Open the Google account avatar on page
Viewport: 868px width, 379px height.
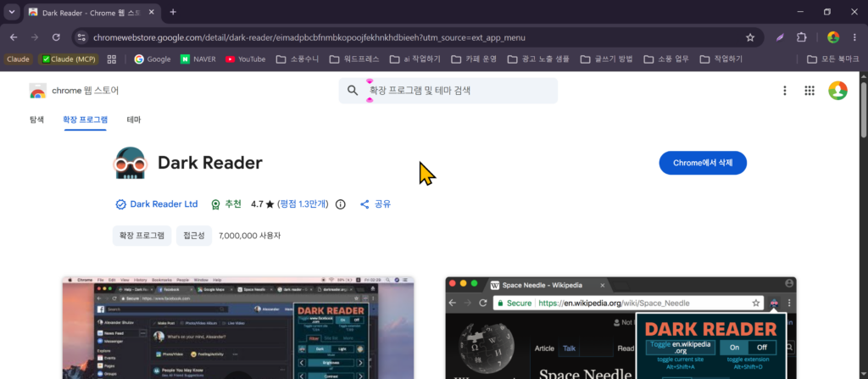837,91
